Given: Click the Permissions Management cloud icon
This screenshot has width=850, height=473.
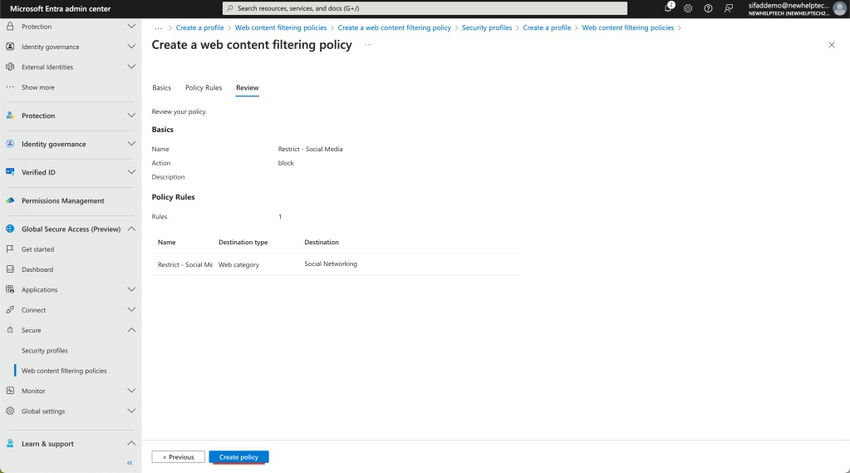Looking at the screenshot, I should click(x=10, y=200).
